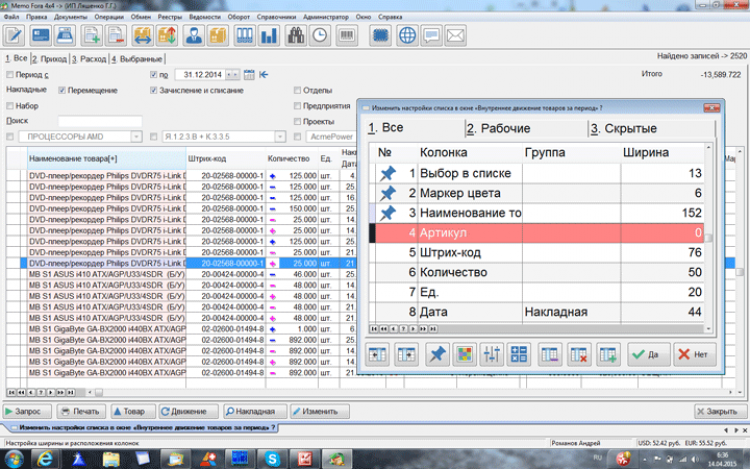Click the box with up-down arrows icon
This screenshot has height=469, width=750.
(167, 35)
